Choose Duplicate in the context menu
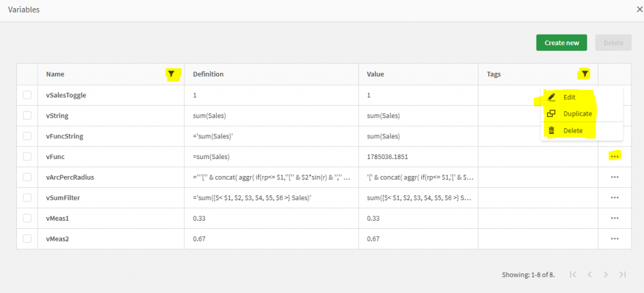The height and width of the screenshot is (293, 644). click(x=582, y=114)
